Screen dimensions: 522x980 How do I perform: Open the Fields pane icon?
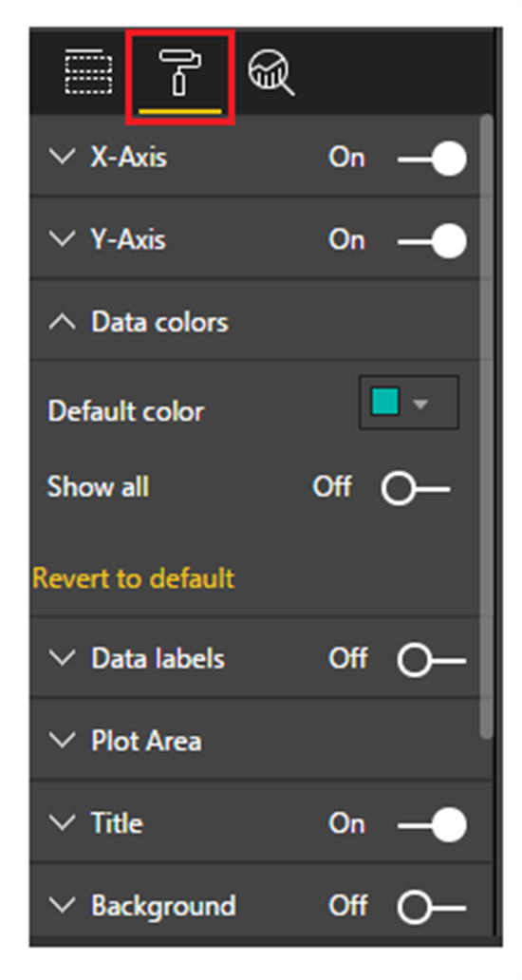coord(88,74)
